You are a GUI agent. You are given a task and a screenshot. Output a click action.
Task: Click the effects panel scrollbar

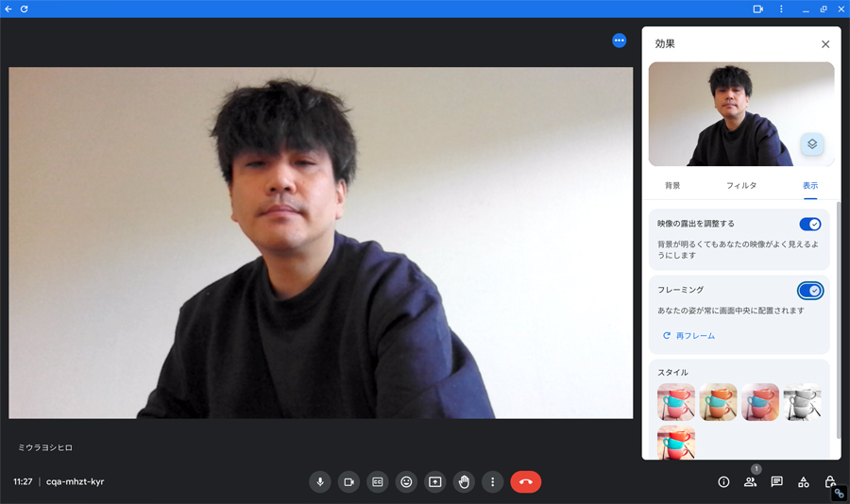click(x=839, y=320)
